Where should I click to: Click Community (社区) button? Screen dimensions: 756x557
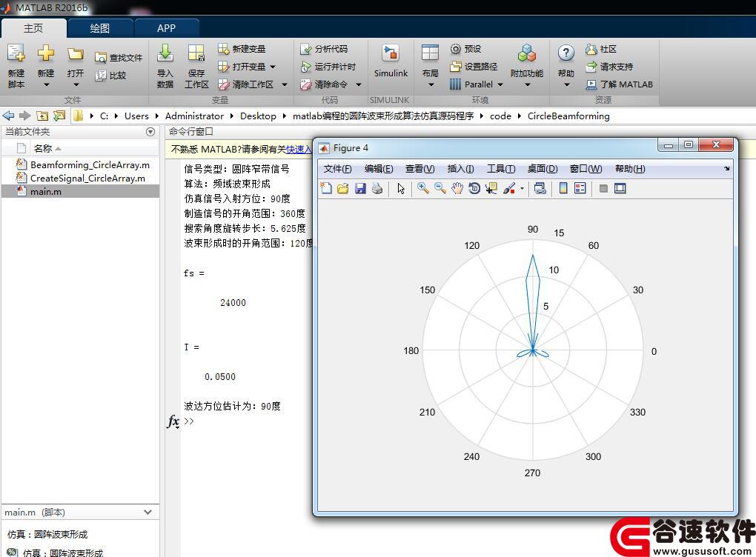[601, 49]
